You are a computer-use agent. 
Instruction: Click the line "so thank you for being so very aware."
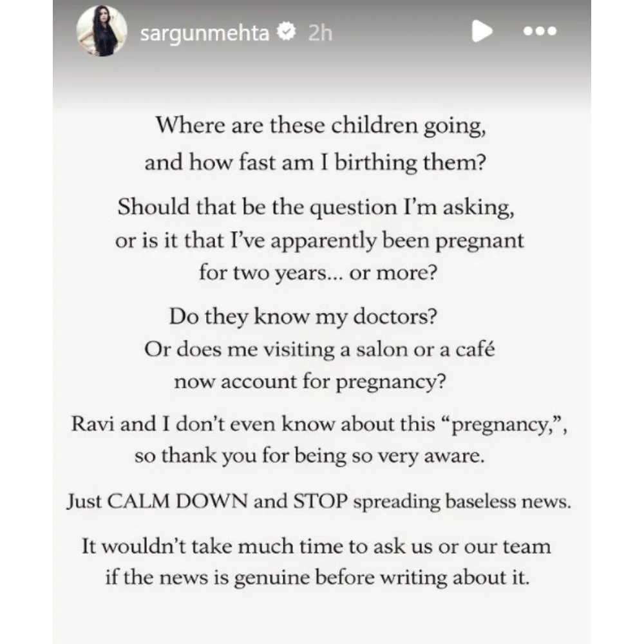tap(308, 457)
